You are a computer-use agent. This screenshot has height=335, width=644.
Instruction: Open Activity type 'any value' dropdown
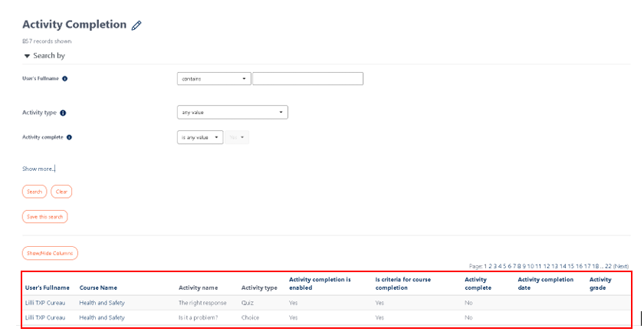click(232, 113)
